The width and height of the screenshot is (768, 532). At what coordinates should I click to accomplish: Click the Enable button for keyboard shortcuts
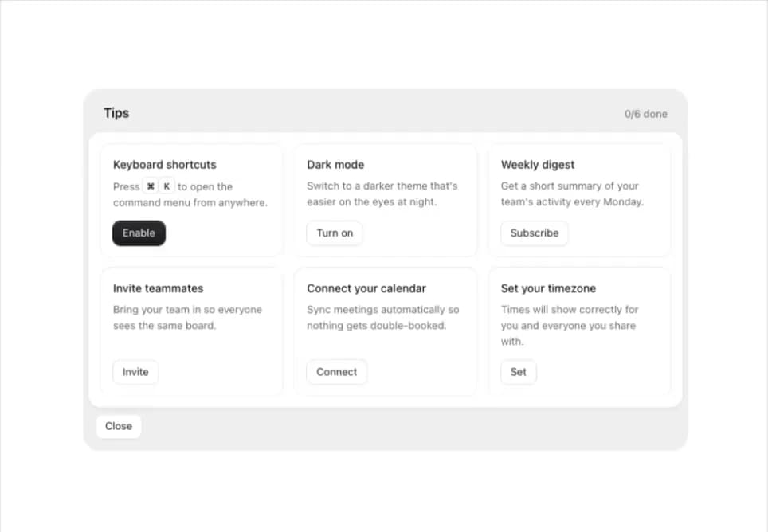coord(139,233)
